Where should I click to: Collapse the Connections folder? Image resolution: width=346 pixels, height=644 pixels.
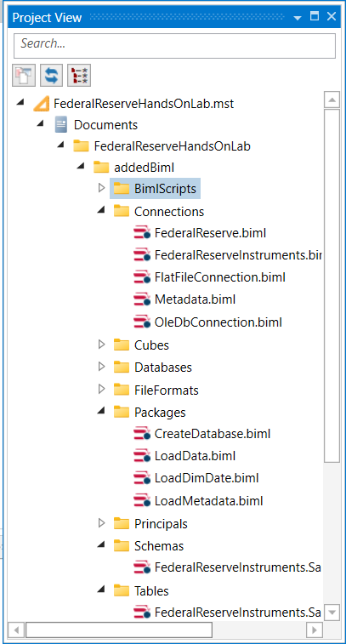coord(101,210)
